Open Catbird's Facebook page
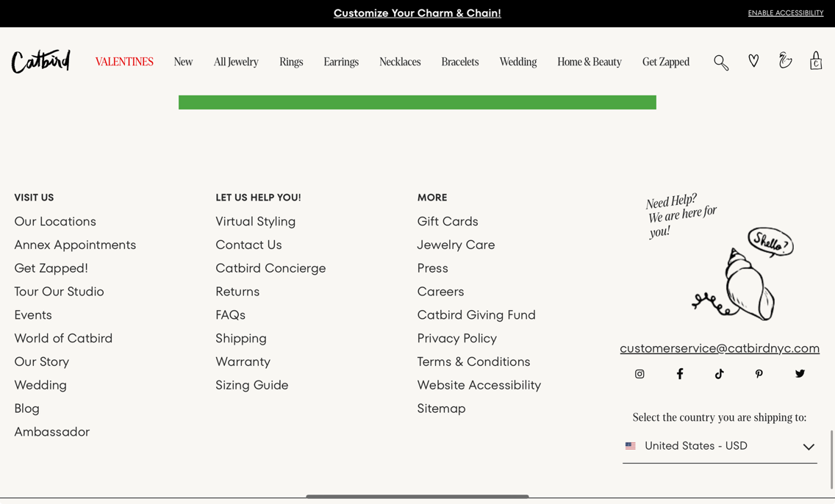 pos(680,374)
